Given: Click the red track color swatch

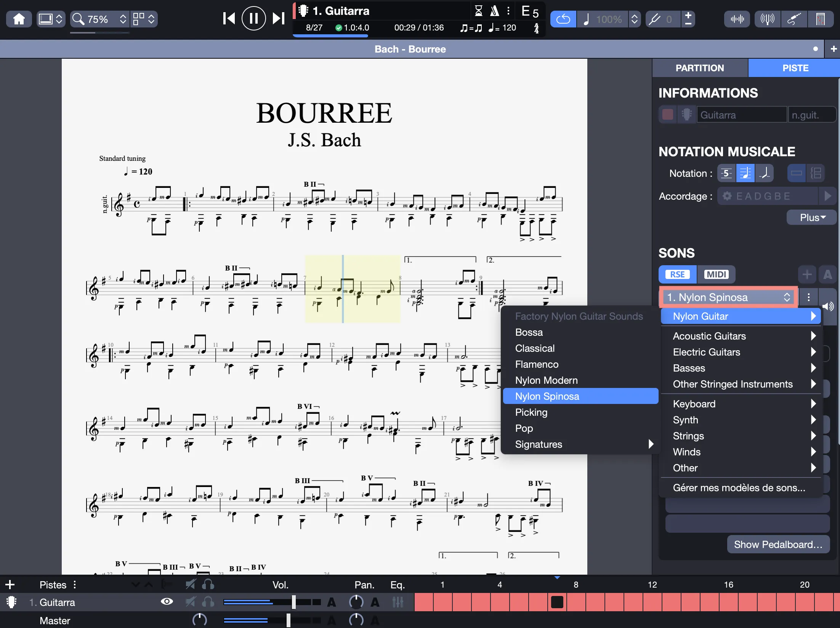Looking at the screenshot, I should [x=667, y=114].
